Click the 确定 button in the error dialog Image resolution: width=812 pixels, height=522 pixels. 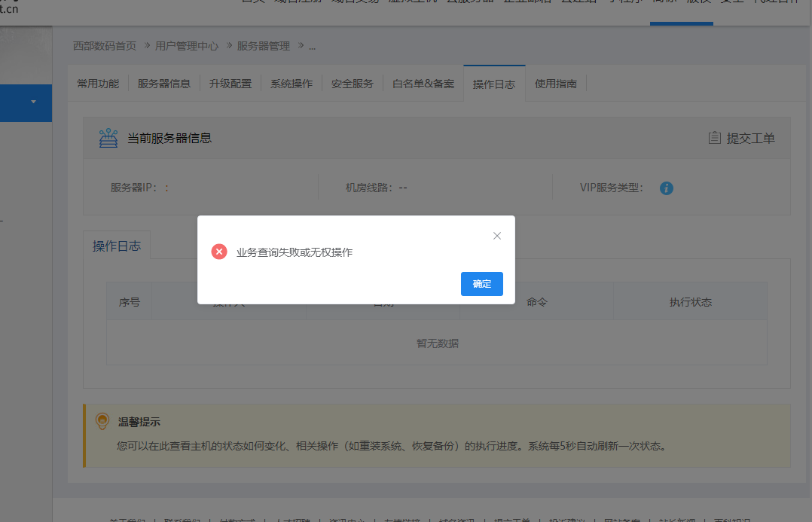pyautogui.click(x=481, y=284)
